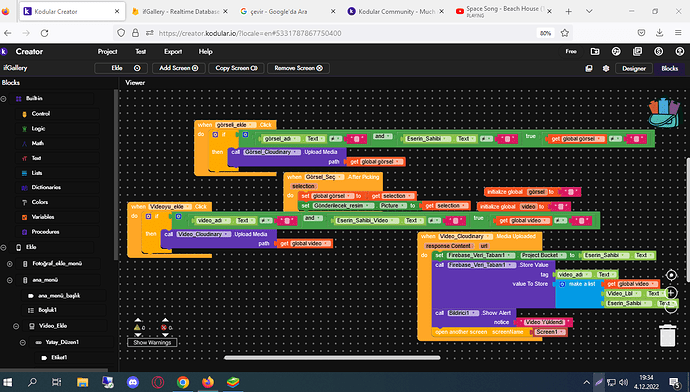This screenshot has height=392, width=690.
Task: Open Bildirici1 dropdown in Show Alert block
Action: click(463, 313)
